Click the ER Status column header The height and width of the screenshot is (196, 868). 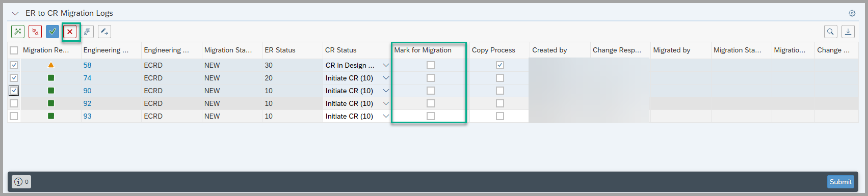280,50
